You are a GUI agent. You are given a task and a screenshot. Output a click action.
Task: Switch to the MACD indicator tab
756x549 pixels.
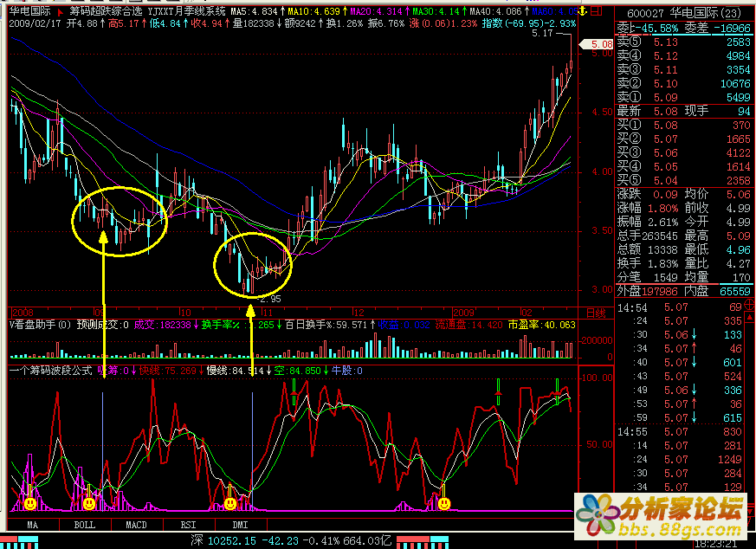(x=137, y=525)
